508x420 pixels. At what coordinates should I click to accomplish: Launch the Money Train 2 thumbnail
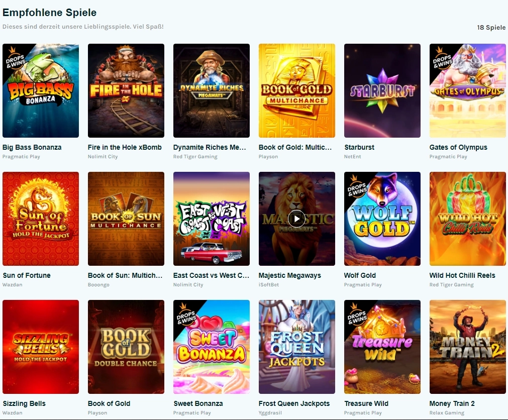[x=467, y=347]
